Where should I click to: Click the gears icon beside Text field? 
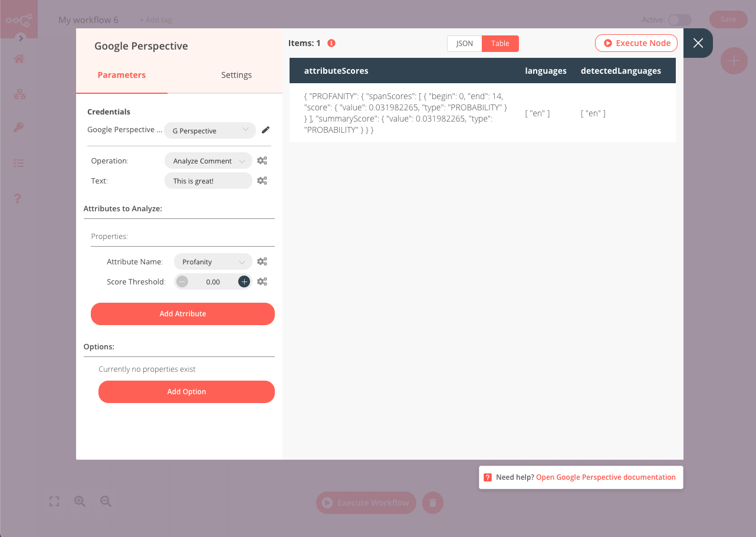[x=262, y=181]
